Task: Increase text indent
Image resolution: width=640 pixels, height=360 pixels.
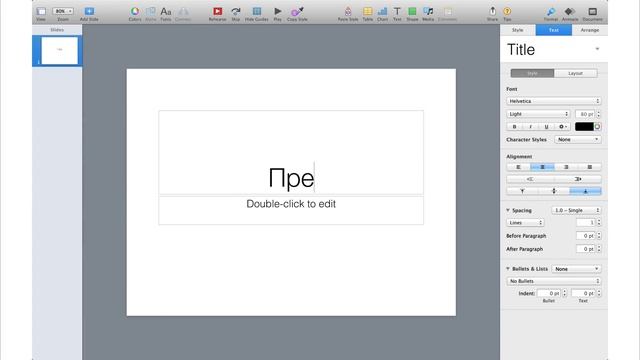Action: 578,179
